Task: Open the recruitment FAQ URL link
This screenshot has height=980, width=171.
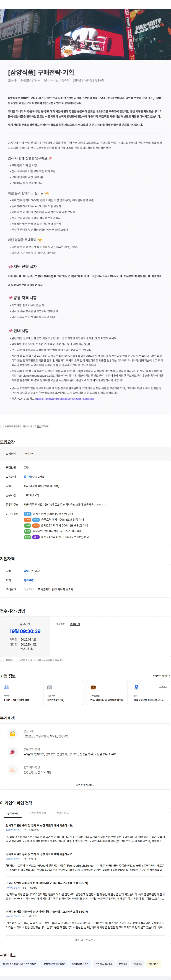Action: 65,399
